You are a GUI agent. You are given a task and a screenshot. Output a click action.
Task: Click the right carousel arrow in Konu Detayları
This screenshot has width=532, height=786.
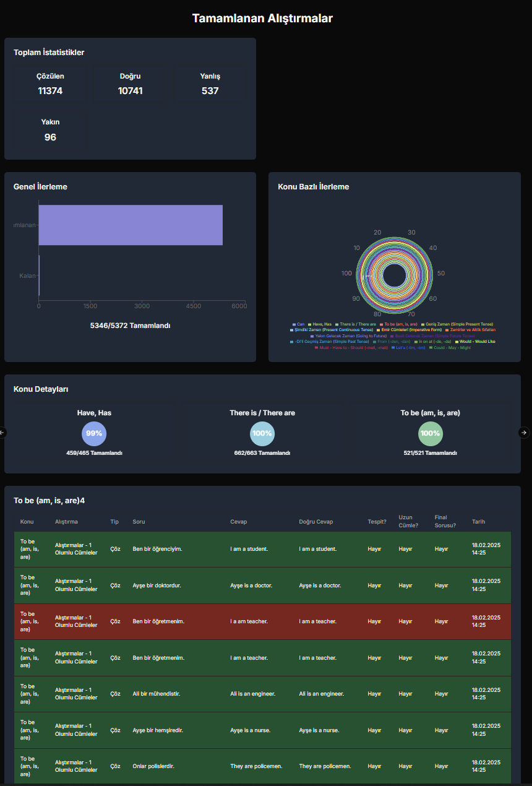(x=524, y=433)
